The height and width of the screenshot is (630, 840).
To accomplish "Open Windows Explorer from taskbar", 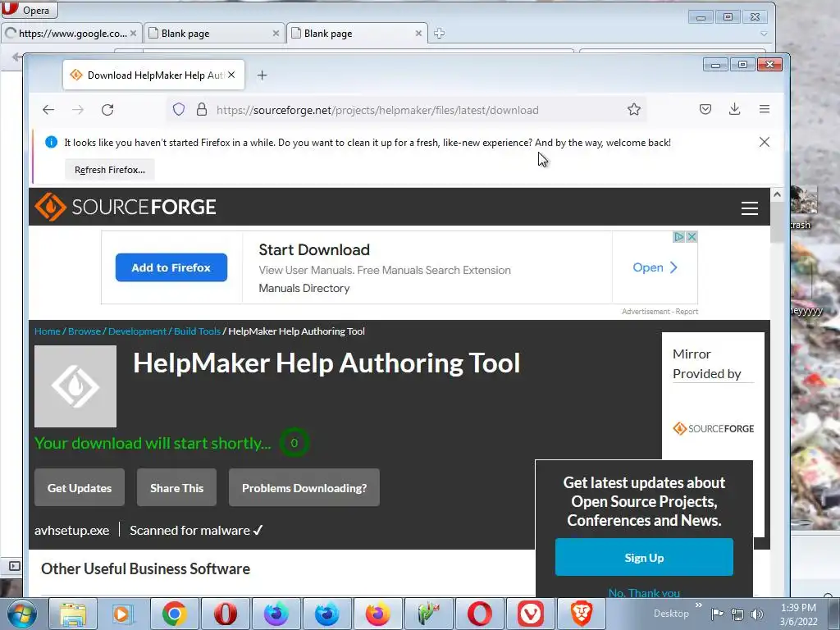I will click(73, 614).
